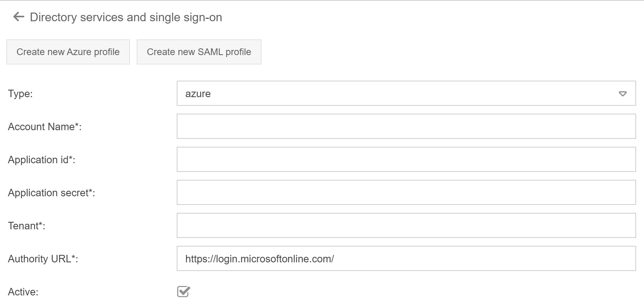Click the page title Directory services heading
Image resolution: width=644 pixels, height=306 pixels.
pyautogui.click(x=126, y=17)
